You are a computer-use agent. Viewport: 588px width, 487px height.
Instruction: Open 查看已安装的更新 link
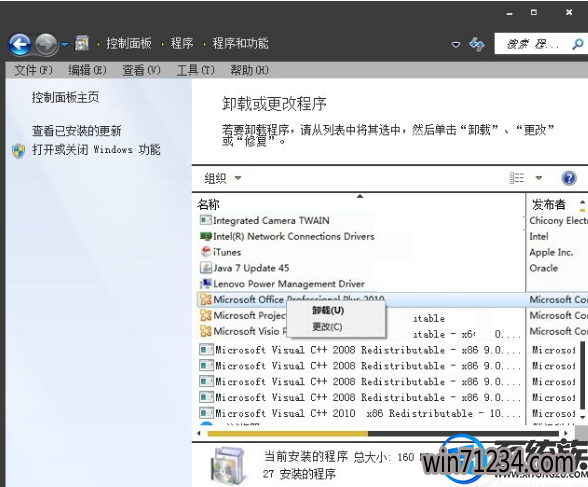coord(76,131)
